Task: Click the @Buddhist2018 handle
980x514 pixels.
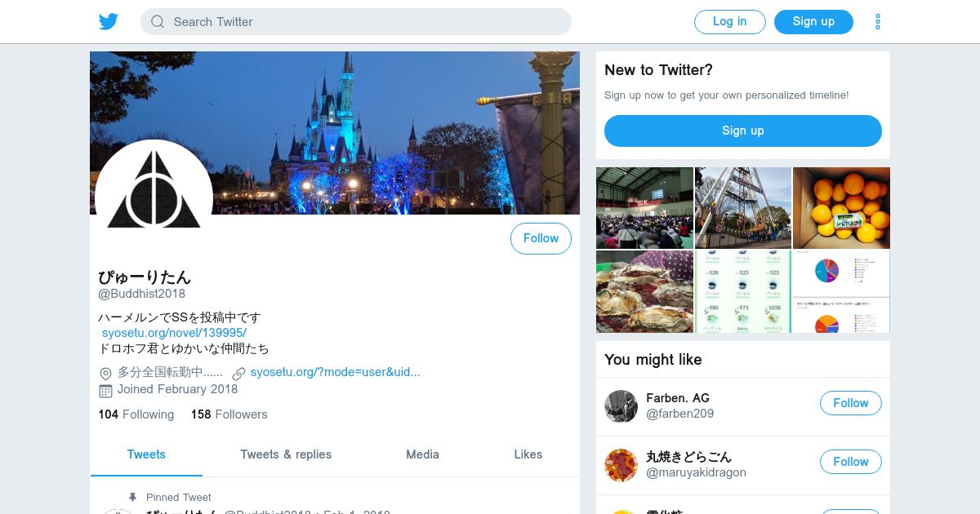Action: point(142,294)
